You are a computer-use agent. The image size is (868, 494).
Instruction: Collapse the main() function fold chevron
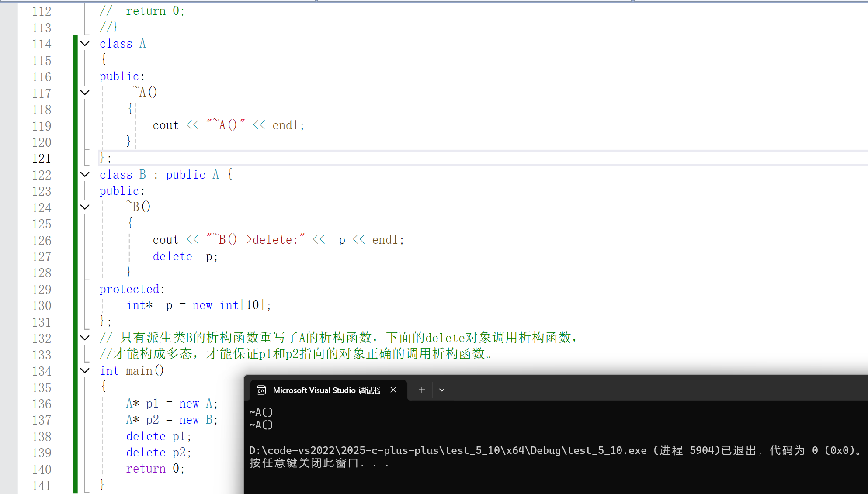click(x=85, y=371)
